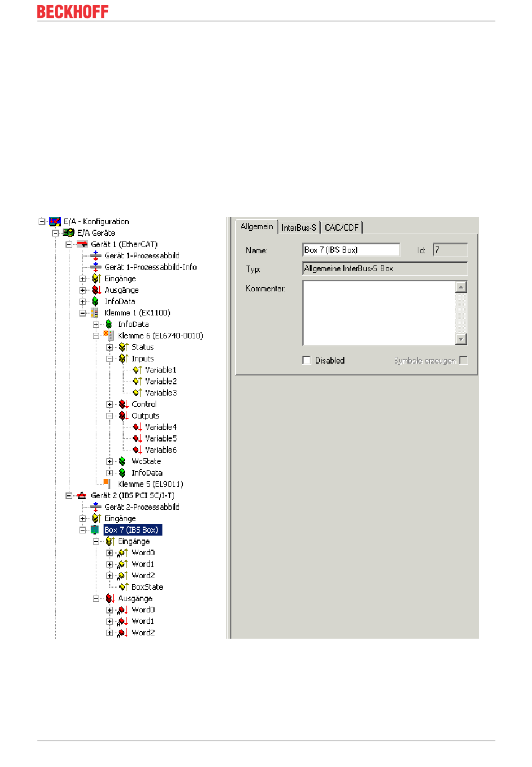Click the Gerät 1-Prozessabbild-Info icon
532x767 pixels.
point(96,267)
